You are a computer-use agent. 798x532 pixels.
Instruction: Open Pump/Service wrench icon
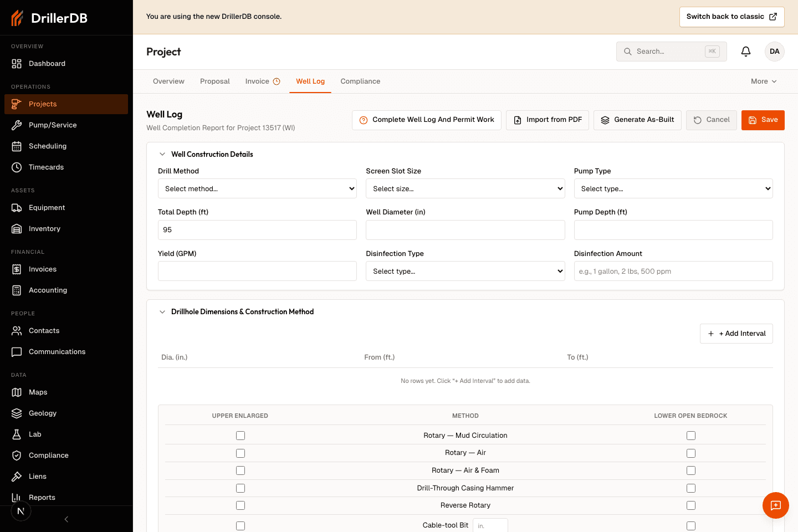[x=17, y=125]
